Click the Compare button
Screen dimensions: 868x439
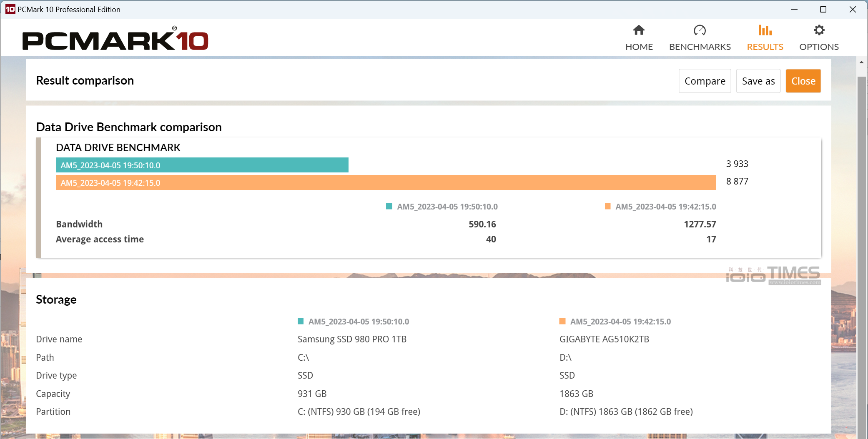[x=705, y=81]
